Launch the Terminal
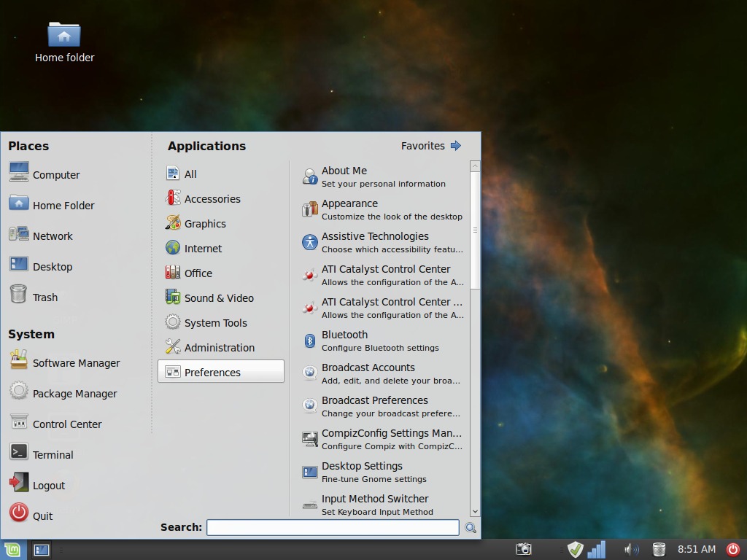The width and height of the screenshot is (747, 560). pyautogui.click(x=41, y=454)
